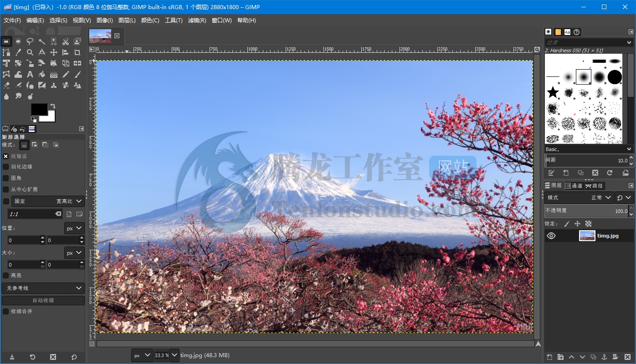Viewport: 636px width, 364px height.
Task: Select the Clone stamp tool
Action: pos(54,85)
